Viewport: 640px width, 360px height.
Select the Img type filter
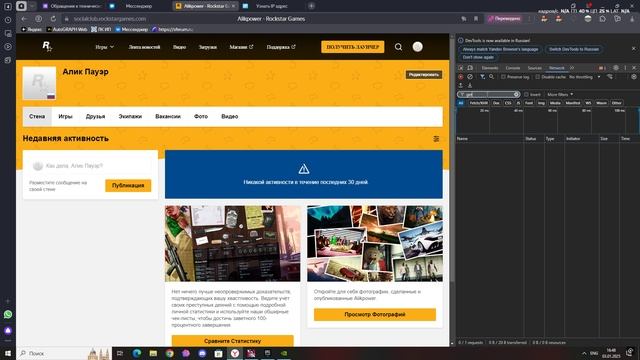point(541,103)
